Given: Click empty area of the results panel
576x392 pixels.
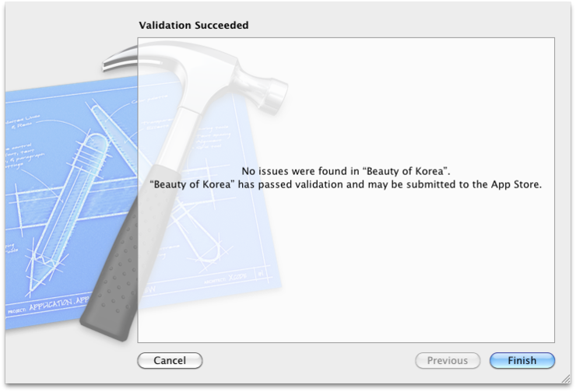Looking at the screenshot, I should pyautogui.click(x=404, y=275).
